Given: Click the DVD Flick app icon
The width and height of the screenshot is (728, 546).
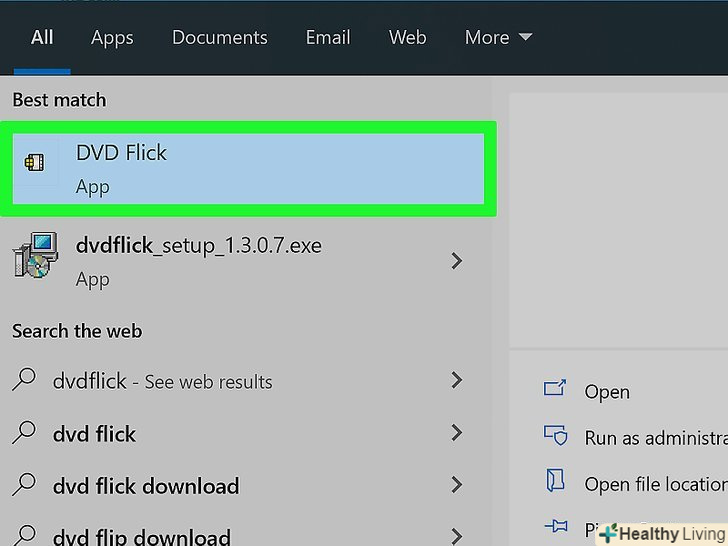Looking at the screenshot, I should coord(34,162).
